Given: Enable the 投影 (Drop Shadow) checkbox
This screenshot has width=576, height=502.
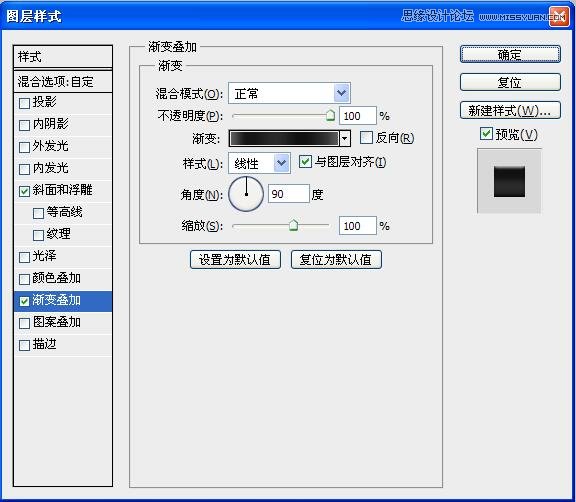Looking at the screenshot, I should pos(24,103).
